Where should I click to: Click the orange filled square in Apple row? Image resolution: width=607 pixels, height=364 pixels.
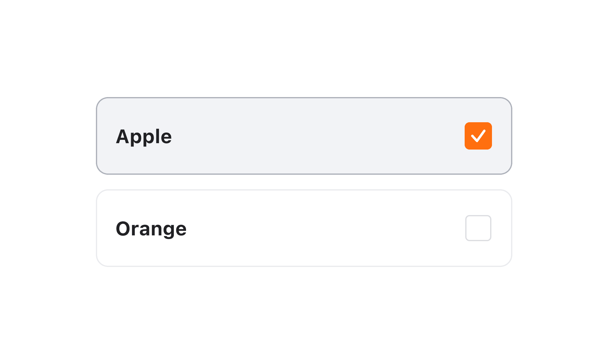pos(478,136)
